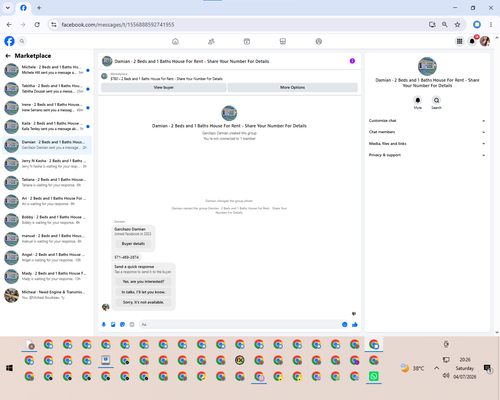Expand the Customize chat section
Viewport: 500px width, 400px height.
(x=427, y=121)
